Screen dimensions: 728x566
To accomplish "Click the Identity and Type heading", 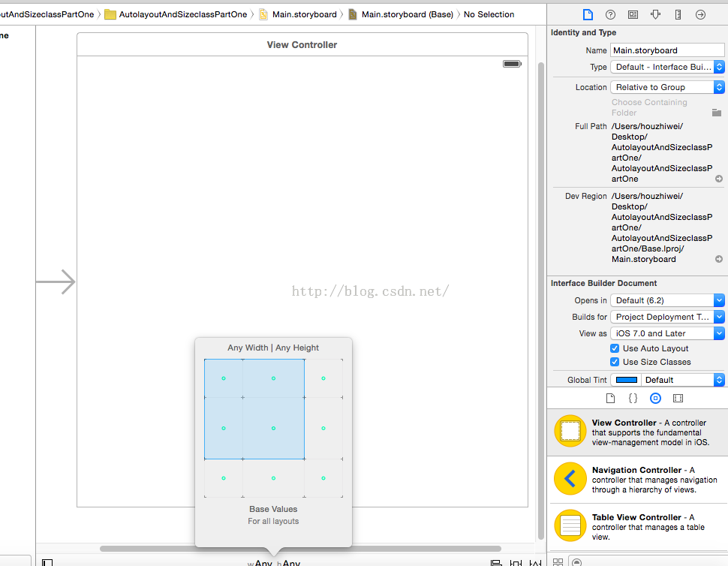I will [x=584, y=32].
